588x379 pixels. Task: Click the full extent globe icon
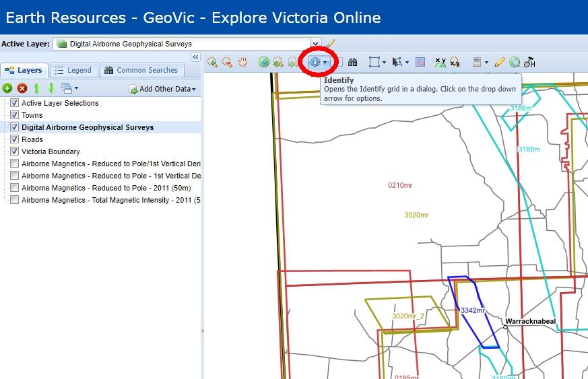click(x=264, y=63)
